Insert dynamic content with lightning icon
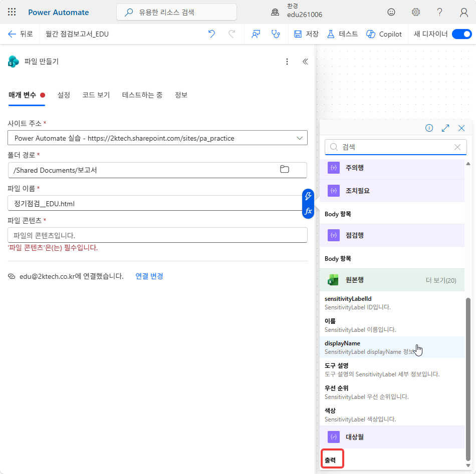This screenshot has height=474, width=476. pos(308,196)
